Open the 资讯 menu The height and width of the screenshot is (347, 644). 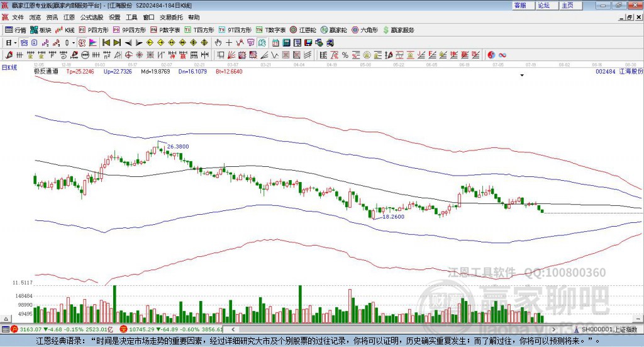pyautogui.click(x=52, y=17)
